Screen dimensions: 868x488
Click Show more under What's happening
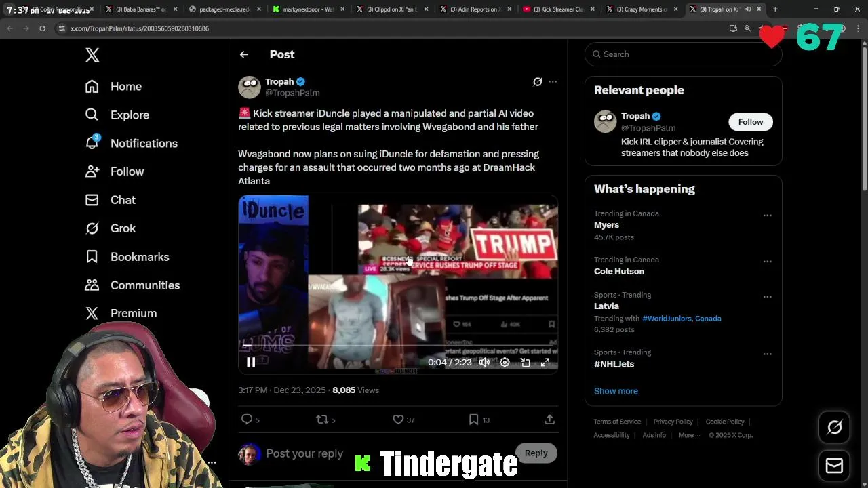616,391
